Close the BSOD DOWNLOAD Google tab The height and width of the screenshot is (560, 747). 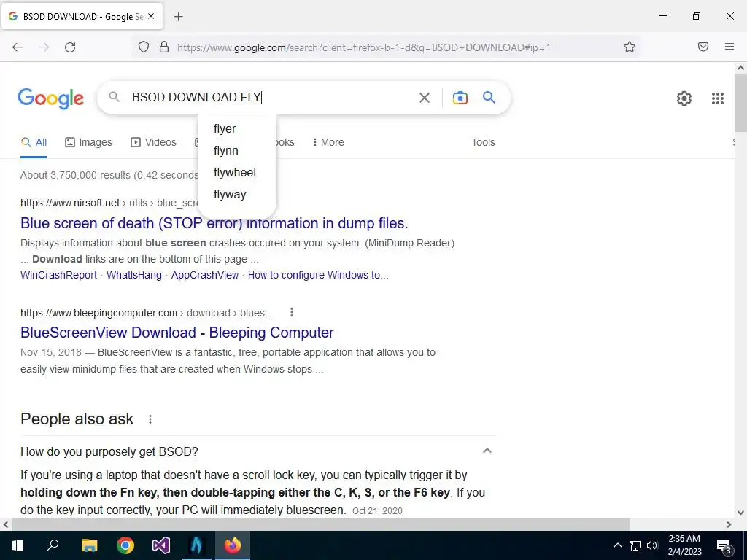151,16
